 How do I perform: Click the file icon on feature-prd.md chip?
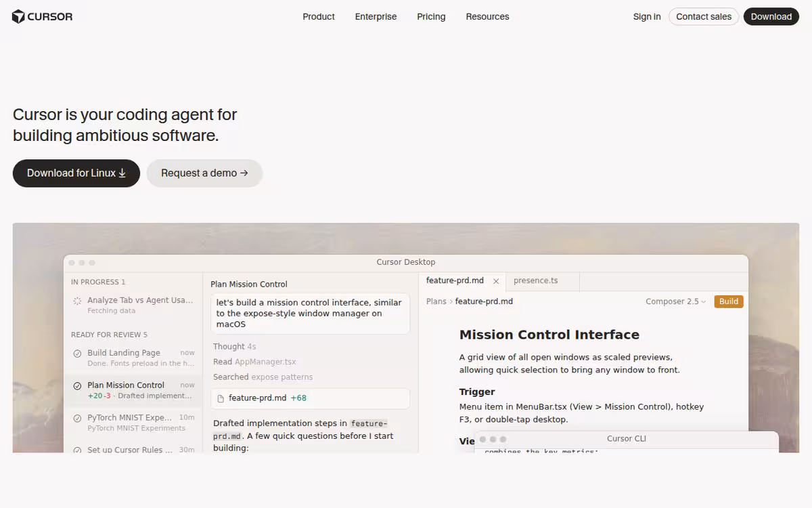(221, 398)
